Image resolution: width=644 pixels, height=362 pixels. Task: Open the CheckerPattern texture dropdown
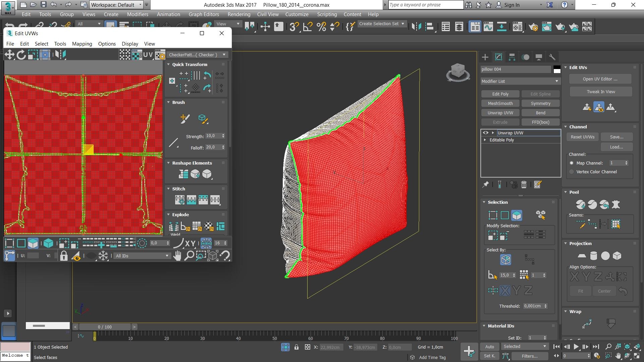197,55
